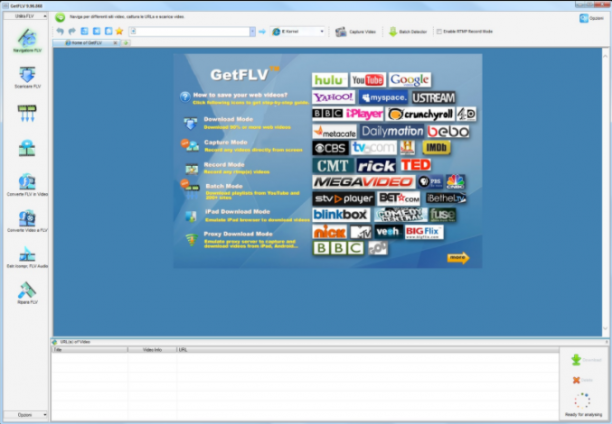612x424 pixels.
Task: Click the YouTube logo
Action: [x=368, y=80]
